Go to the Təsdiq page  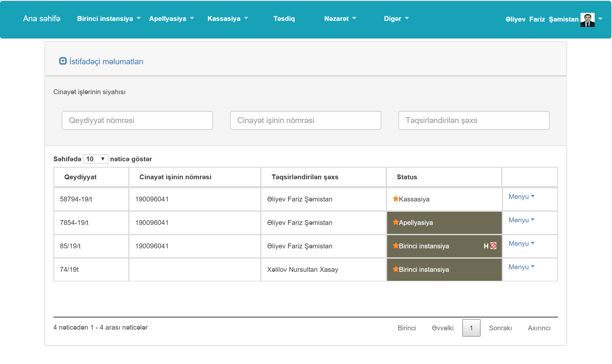point(284,19)
